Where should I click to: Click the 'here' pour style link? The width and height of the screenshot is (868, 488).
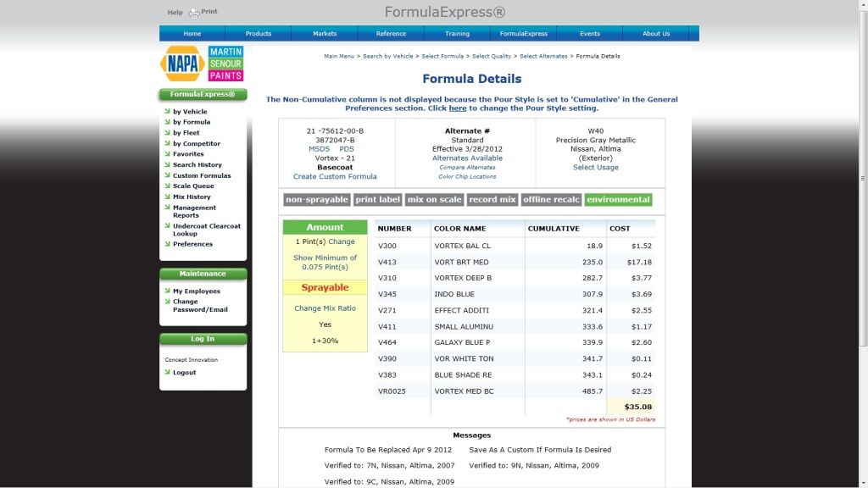(458, 108)
